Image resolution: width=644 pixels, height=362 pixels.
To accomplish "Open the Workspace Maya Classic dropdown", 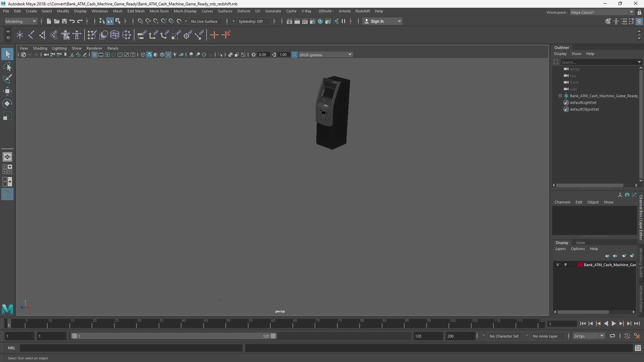I will coord(602,12).
